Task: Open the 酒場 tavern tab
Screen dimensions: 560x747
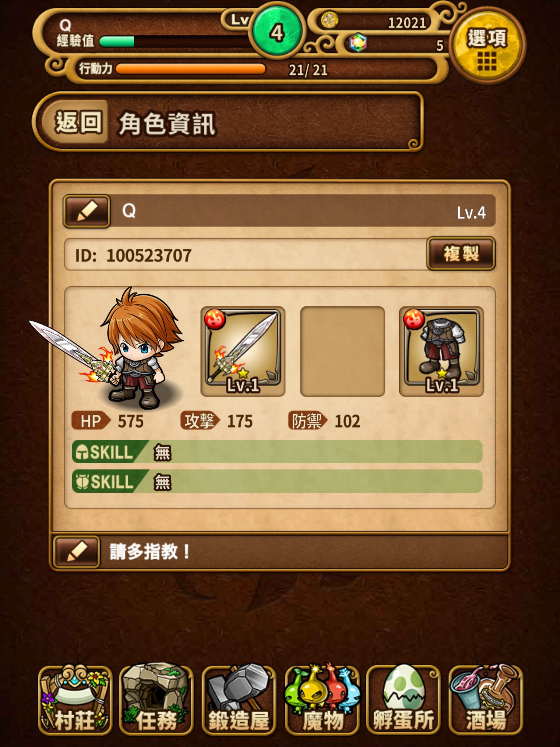Action: point(486,700)
